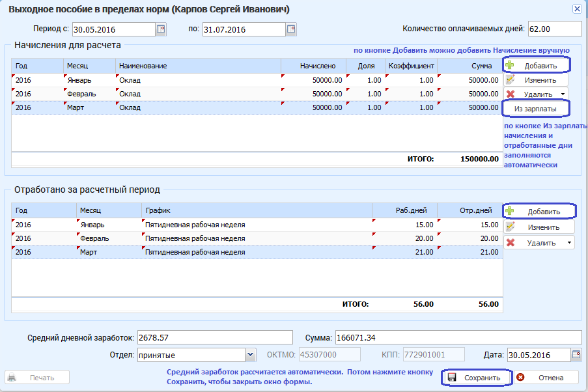This screenshot has width=588, height=392.
Task: Sort accruals by Наименование column header
Action: point(198,66)
